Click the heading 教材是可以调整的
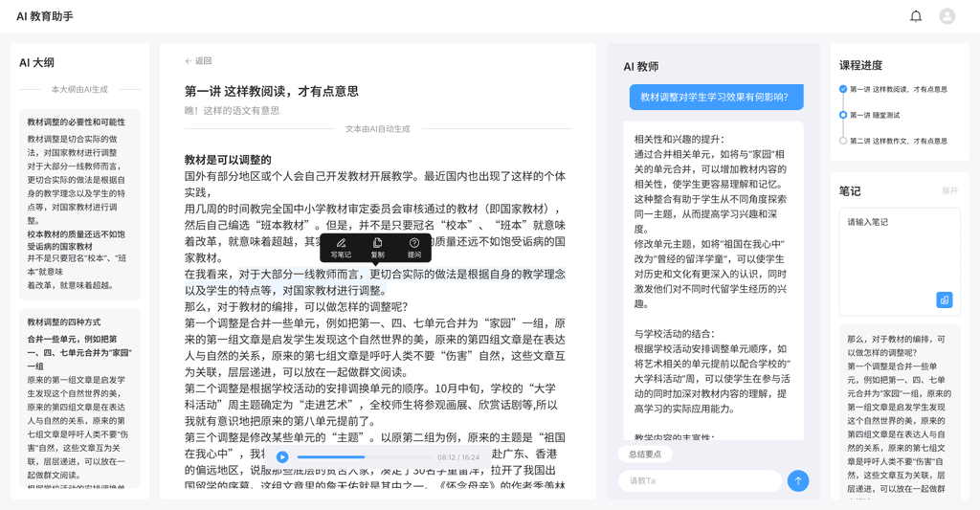 tap(228, 160)
